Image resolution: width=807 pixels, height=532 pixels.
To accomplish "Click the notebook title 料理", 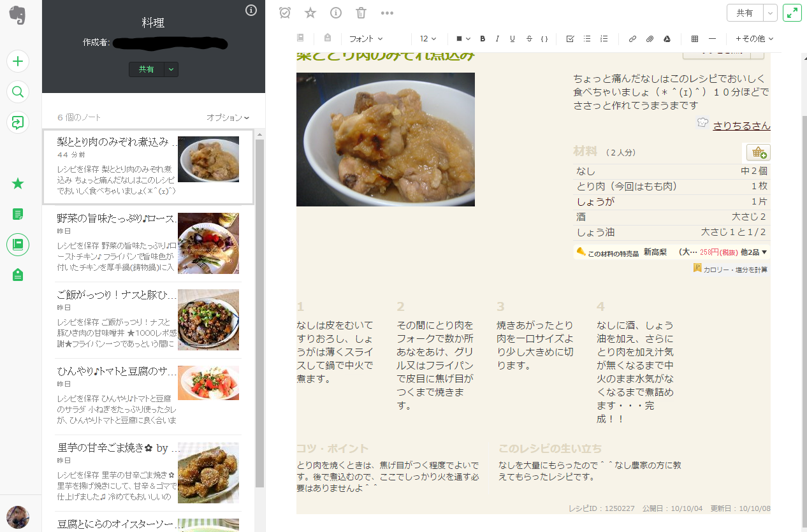I will (153, 23).
